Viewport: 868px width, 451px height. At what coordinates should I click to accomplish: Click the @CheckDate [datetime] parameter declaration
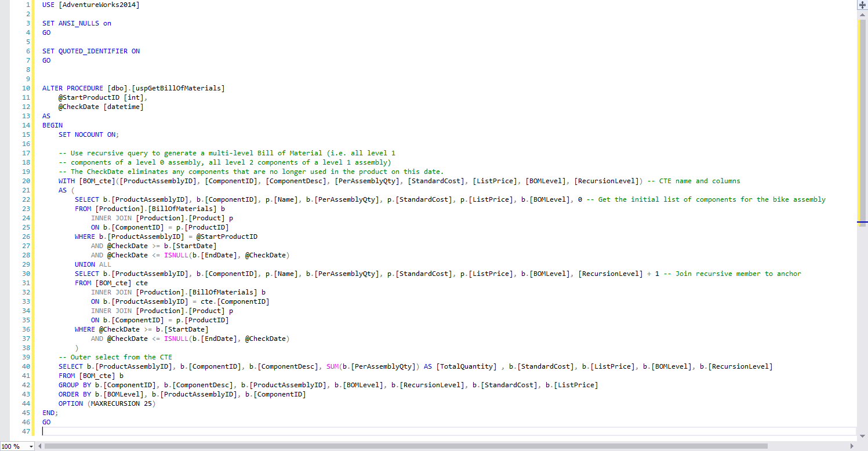pyautogui.click(x=101, y=107)
